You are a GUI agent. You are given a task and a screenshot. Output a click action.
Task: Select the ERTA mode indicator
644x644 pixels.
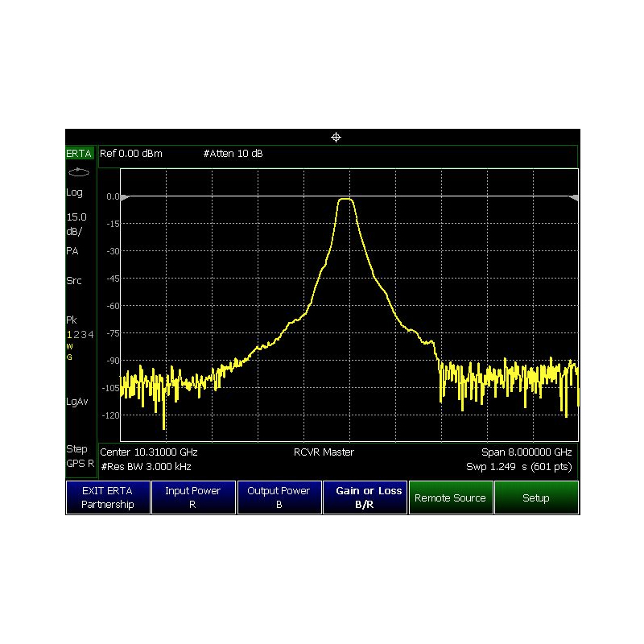[x=79, y=154]
